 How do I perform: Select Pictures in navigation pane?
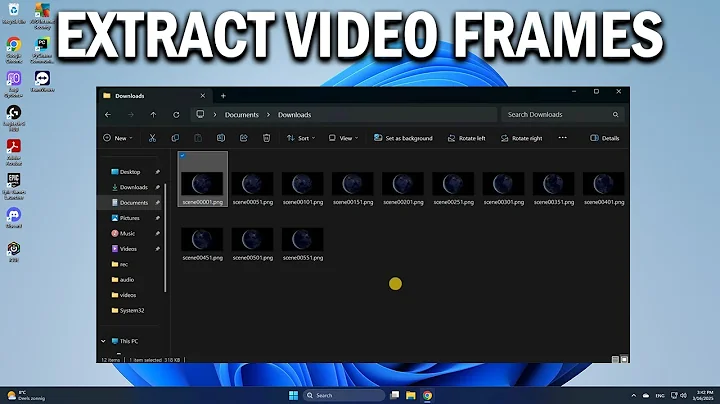coord(130,218)
